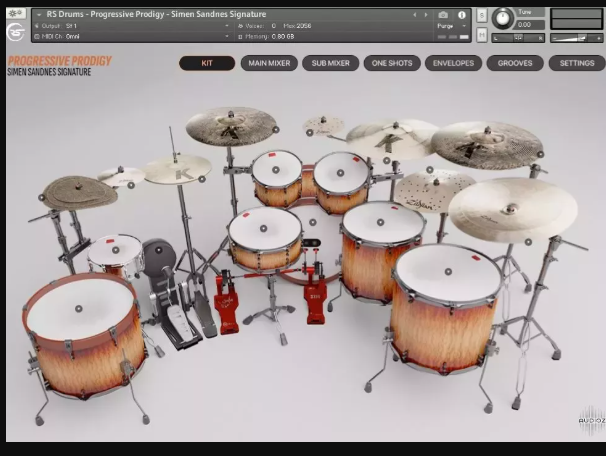Trigger the stacked cymbal marker on far left

(x=41, y=197)
